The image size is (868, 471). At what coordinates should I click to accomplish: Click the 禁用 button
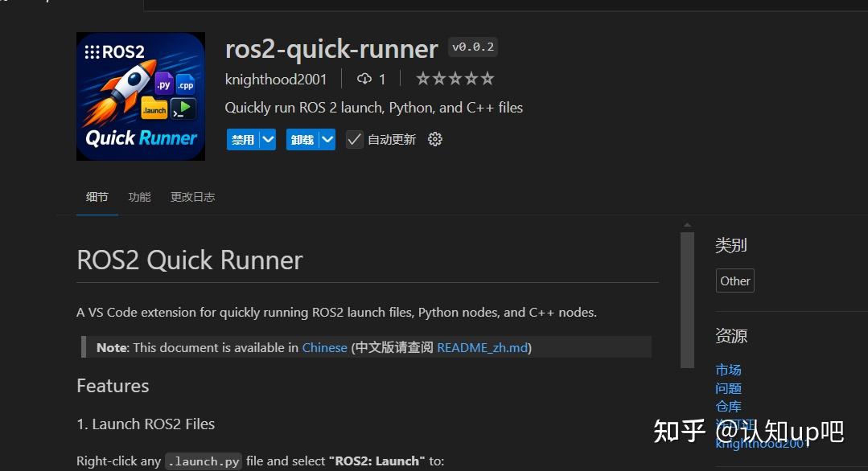[x=244, y=139]
